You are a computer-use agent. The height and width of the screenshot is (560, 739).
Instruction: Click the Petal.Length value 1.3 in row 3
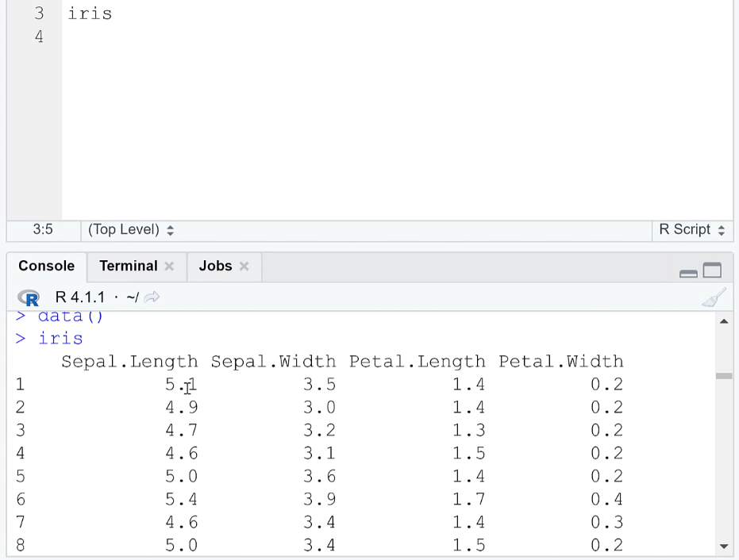coord(469,431)
